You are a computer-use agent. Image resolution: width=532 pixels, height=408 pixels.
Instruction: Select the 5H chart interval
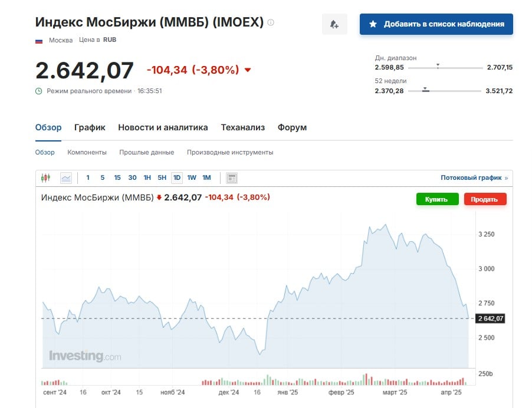pyautogui.click(x=162, y=177)
